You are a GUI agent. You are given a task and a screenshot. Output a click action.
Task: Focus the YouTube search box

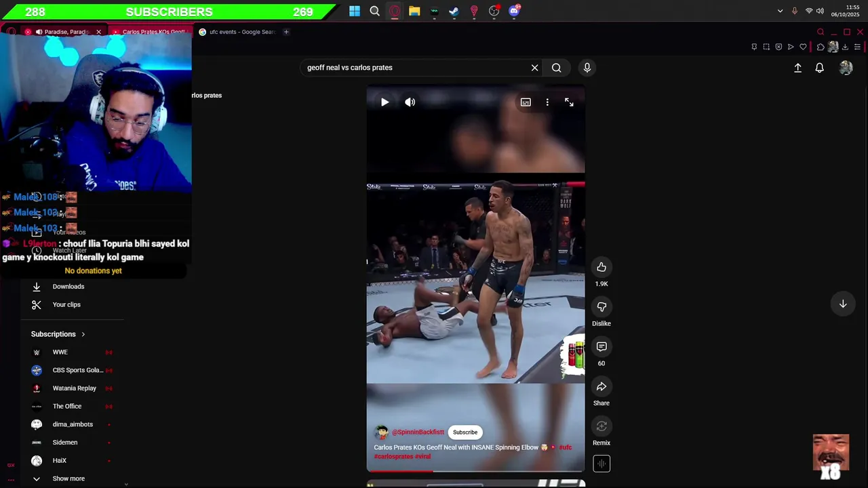[x=416, y=68]
